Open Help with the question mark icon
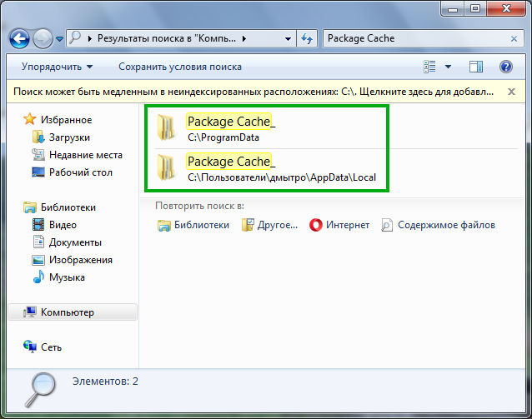The height and width of the screenshot is (419, 532). [506, 67]
